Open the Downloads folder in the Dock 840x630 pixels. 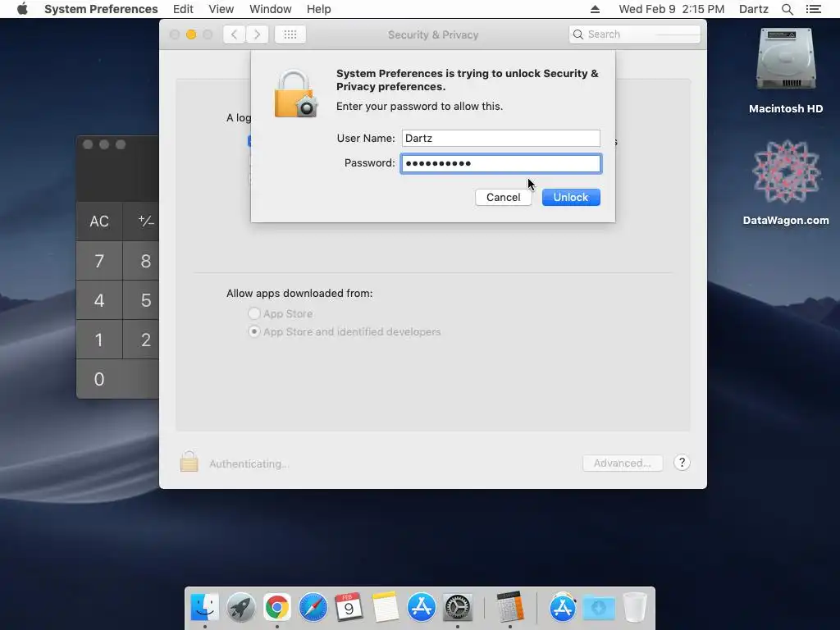coord(598,607)
